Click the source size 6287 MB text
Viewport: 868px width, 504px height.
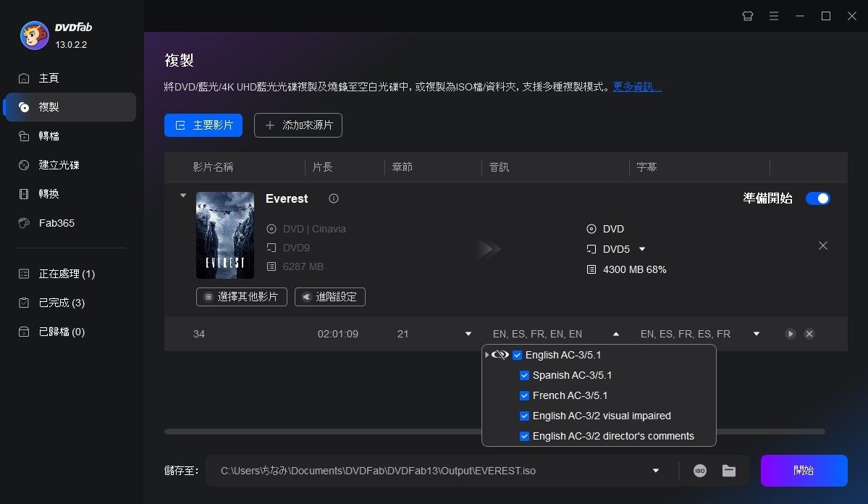coord(303,266)
